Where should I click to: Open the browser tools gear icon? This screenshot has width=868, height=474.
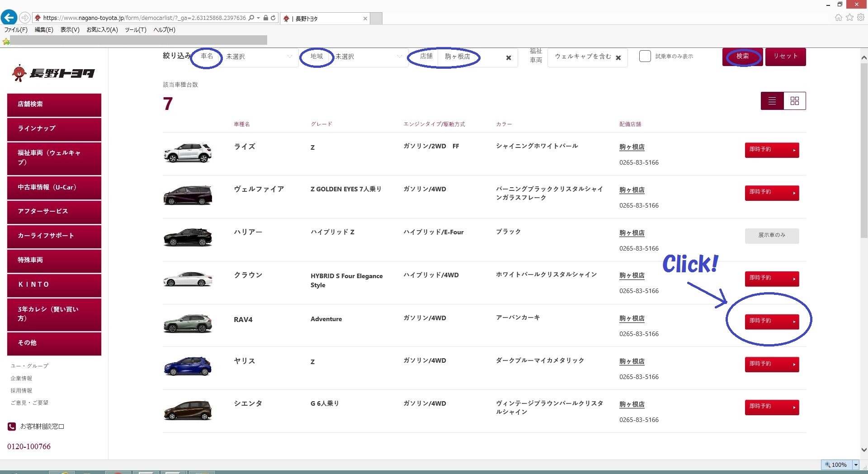click(861, 17)
